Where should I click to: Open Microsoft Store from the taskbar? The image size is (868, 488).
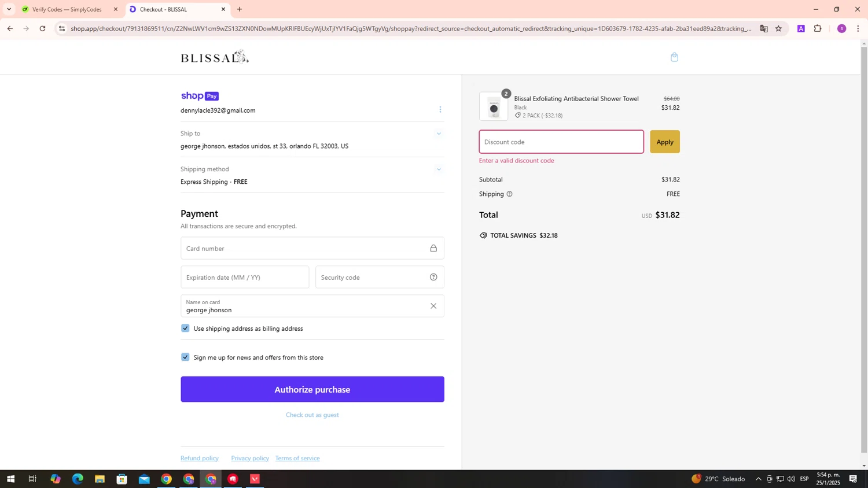tap(122, 479)
